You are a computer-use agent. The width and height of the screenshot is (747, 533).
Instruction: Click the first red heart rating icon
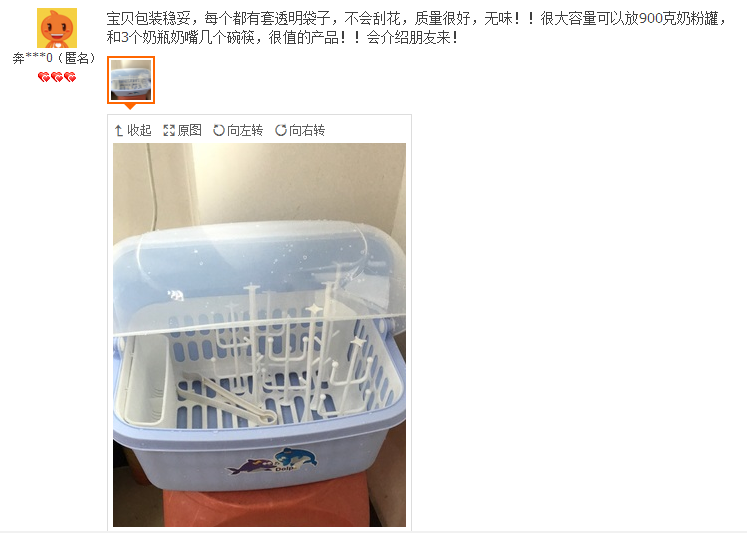point(44,77)
